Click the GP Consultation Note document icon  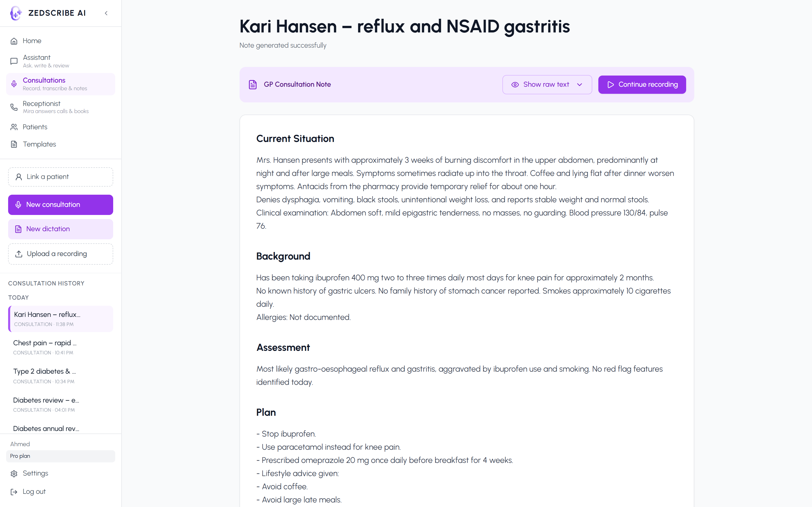pyautogui.click(x=253, y=84)
